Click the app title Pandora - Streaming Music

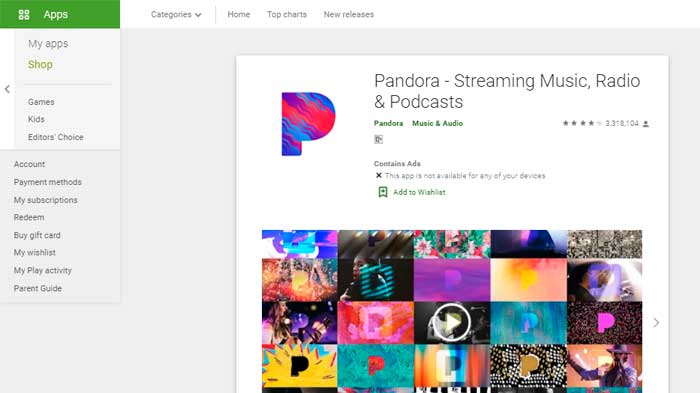click(507, 92)
